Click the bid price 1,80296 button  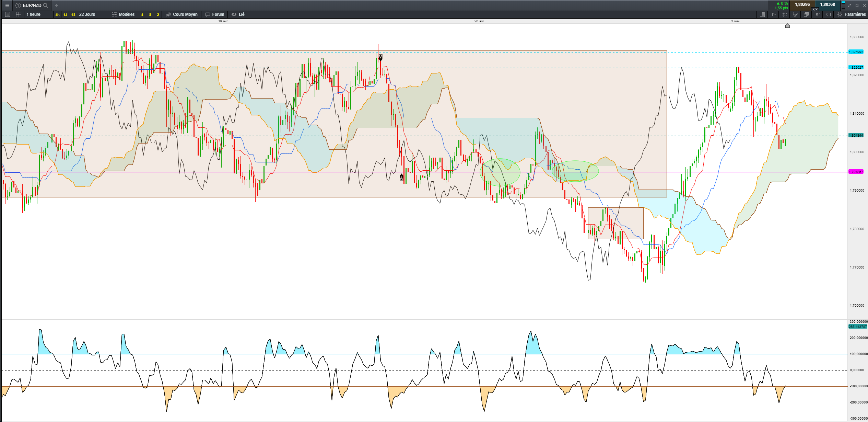pyautogui.click(x=802, y=5)
